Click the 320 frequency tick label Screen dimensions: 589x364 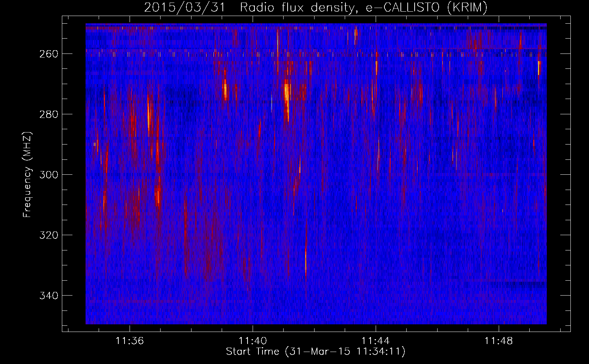pos(49,235)
